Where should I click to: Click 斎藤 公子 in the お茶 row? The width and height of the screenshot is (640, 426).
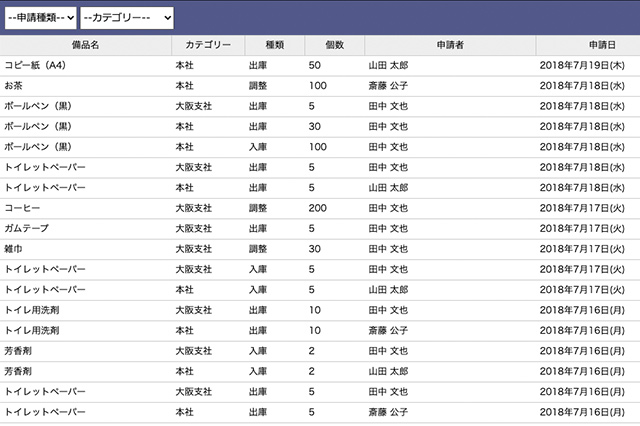[388, 86]
